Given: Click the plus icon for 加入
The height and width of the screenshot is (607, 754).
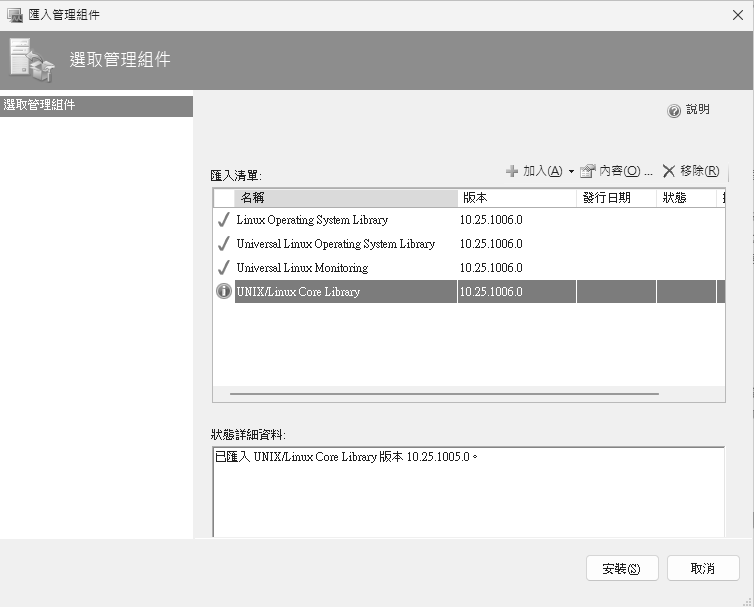Looking at the screenshot, I should (x=512, y=171).
